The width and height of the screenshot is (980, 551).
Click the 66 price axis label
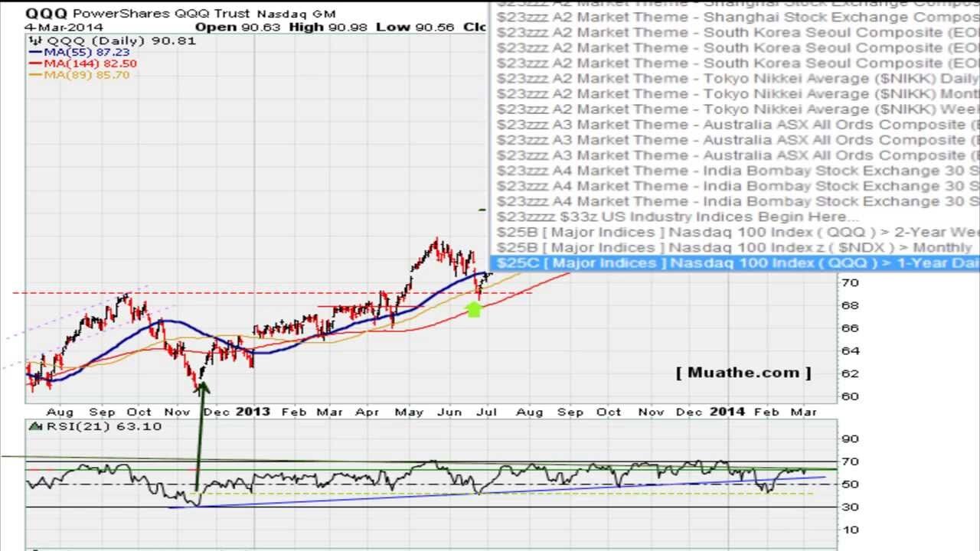click(x=849, y=328)
